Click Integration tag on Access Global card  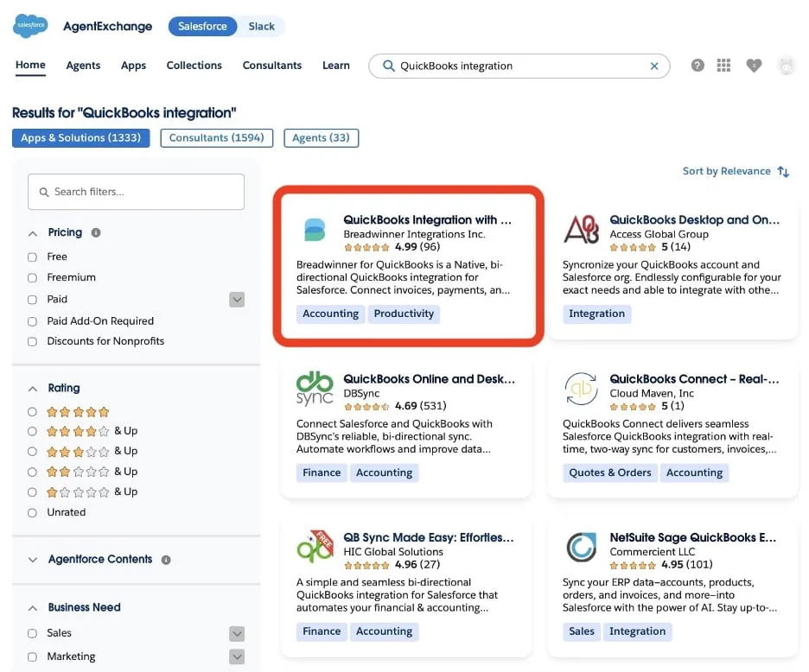596,314
